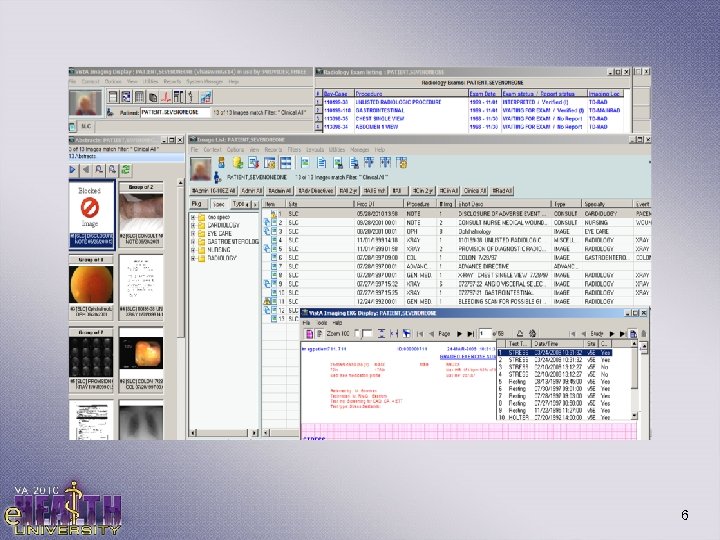The image size is (720, 540).
Task: Click the Rad All filter button
Action: pyautogui.click(x=502, y=191)
